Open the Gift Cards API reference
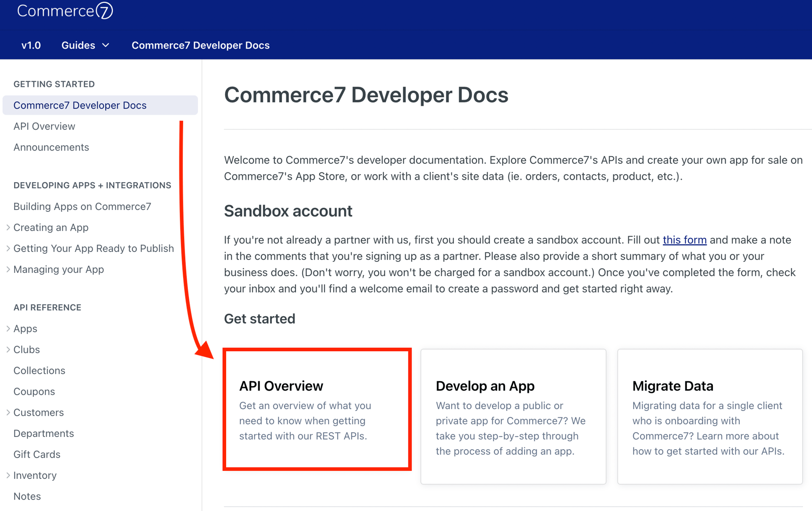Image resolution: width=812 pixels, height=511 pixels. click(x=37, y=455)
